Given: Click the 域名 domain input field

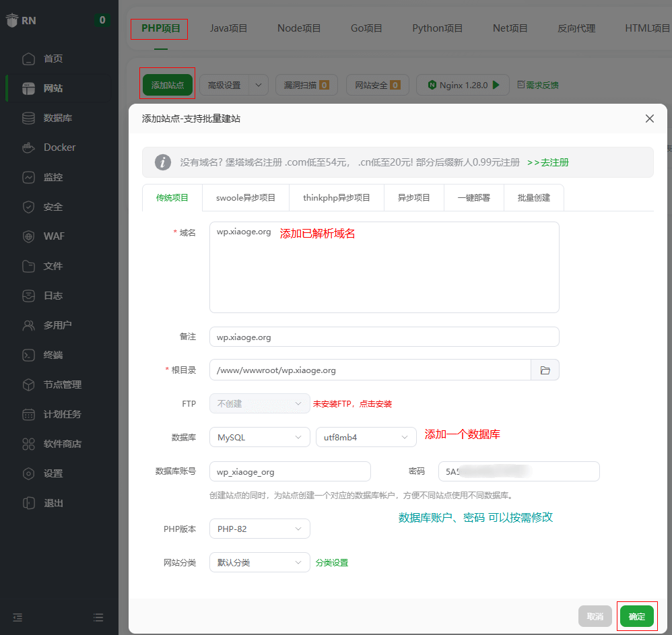Looking at the screenshot, I should 384,267.
